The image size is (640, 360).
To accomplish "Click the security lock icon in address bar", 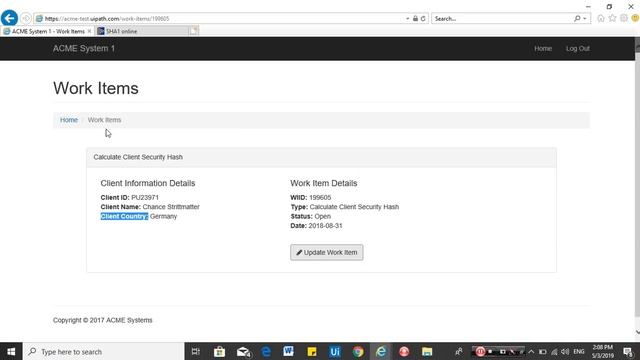I will (415, 18).
